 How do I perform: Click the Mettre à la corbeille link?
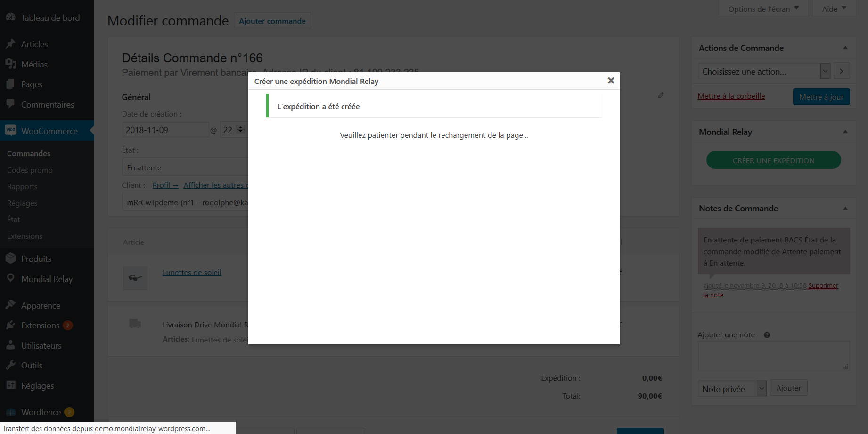(731, 96)
